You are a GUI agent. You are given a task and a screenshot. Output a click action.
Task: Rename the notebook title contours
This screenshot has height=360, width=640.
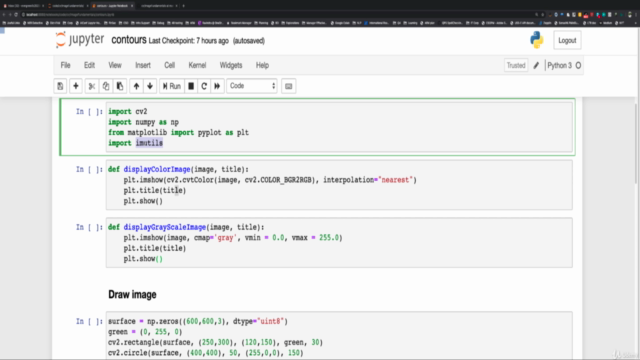[x=129, y=40]
